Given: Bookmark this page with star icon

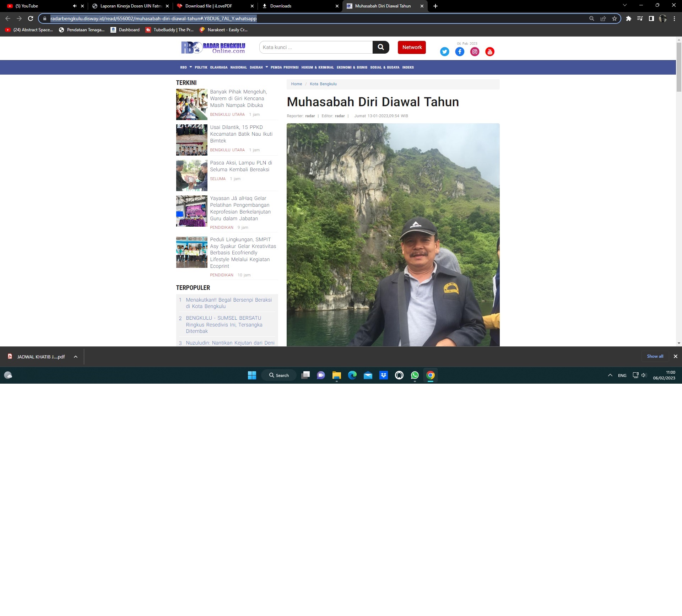Looking at the screenshot, I should coord(615,18).
